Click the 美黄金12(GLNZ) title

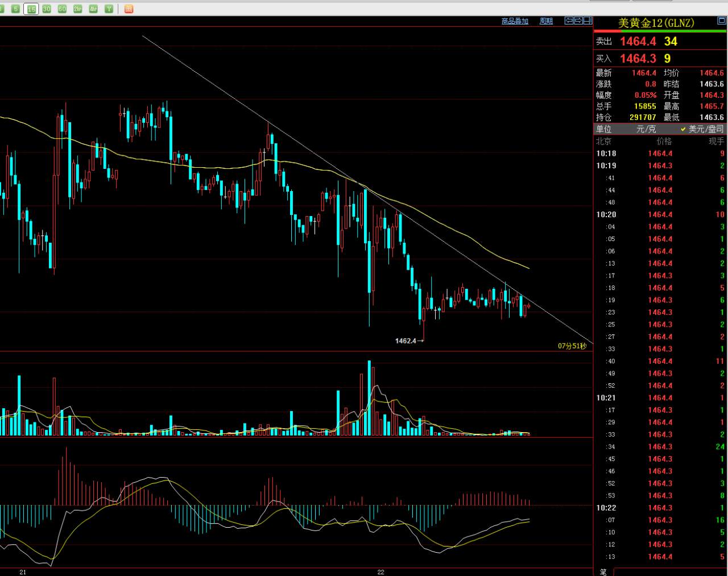(656, 23)
